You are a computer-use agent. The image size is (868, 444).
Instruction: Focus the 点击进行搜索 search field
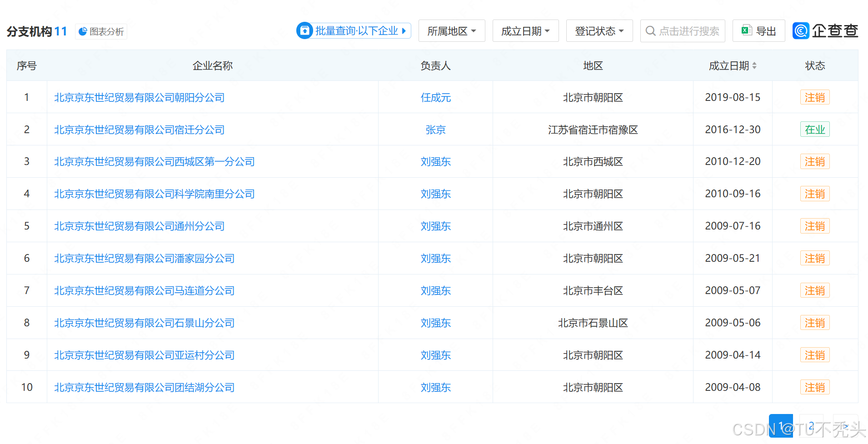[683, 31]
